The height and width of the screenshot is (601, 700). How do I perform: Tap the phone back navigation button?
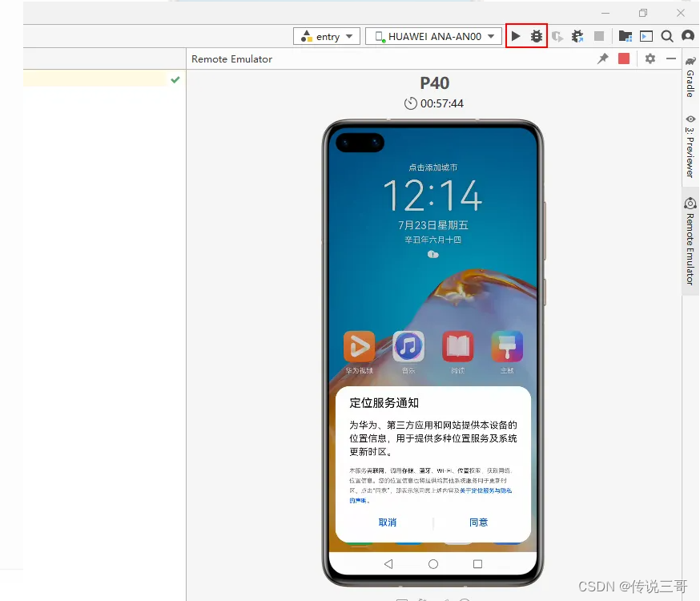tap(388, 564)
